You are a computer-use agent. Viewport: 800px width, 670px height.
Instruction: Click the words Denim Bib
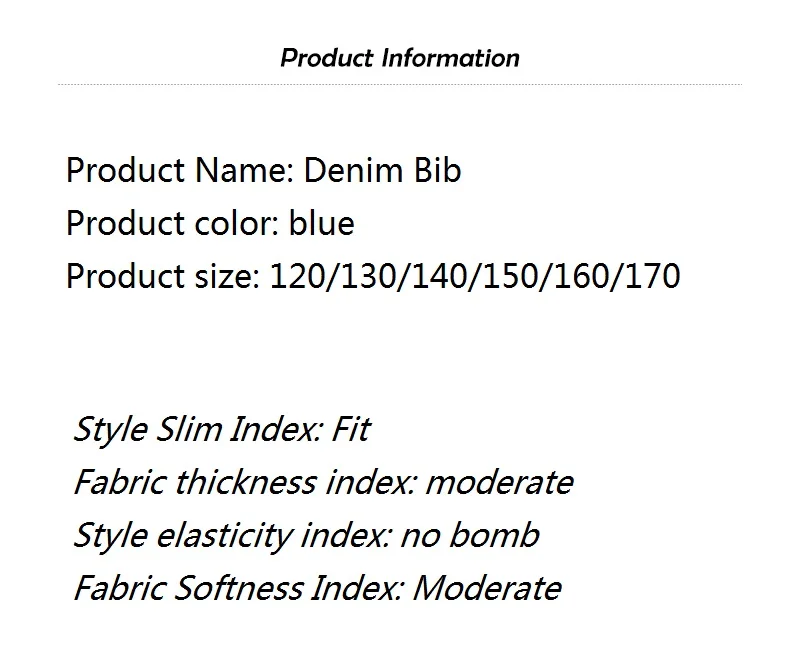[x=383, y=170]
